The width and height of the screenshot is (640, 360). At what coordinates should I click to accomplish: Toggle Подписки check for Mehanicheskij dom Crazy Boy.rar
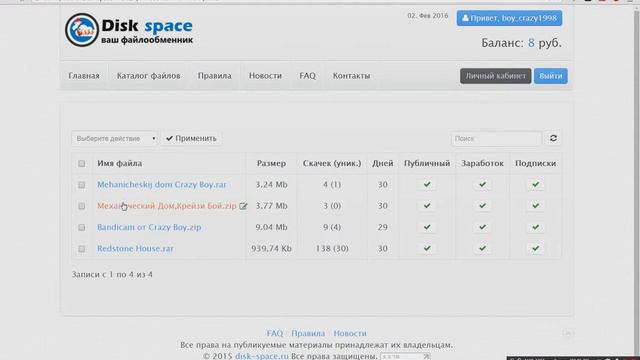click(x=535, y=184)
